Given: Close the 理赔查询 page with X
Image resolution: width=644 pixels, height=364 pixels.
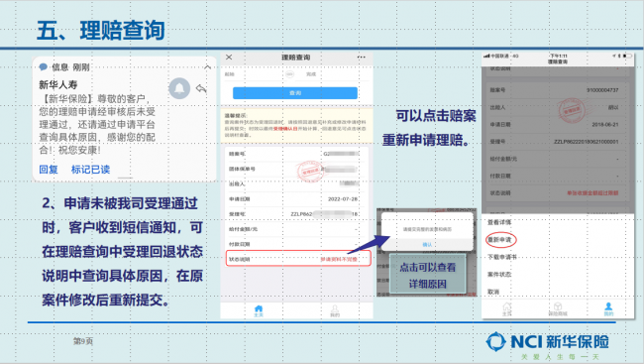Looking at the screenshot, I should click(x=229, y=58).
